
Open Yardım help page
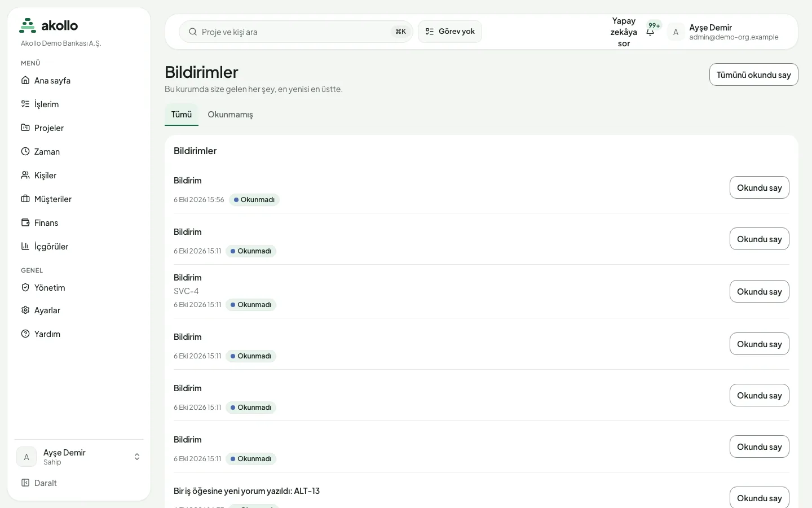(x=79, y=334)
